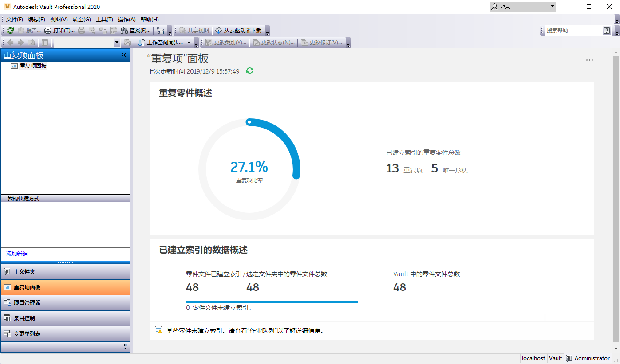Click the number 5 before 唯一形状
620x364 pixels.
[434, 168]
